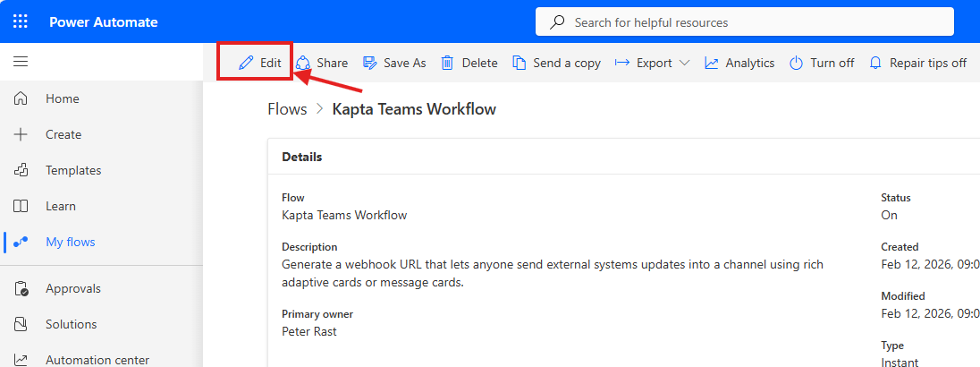Go to Home in sidebar
The image size is (980, 367).
62,98
